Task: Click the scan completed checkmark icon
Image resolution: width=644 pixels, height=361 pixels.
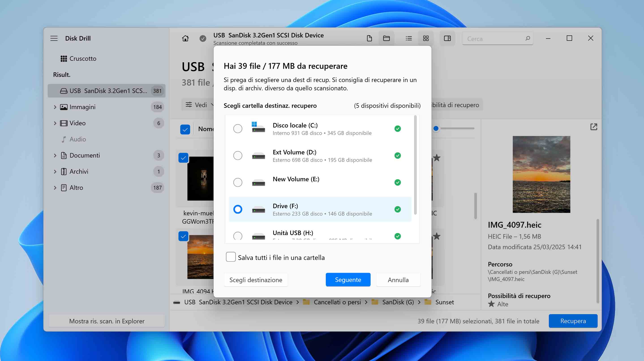Action: pos(203,38)
